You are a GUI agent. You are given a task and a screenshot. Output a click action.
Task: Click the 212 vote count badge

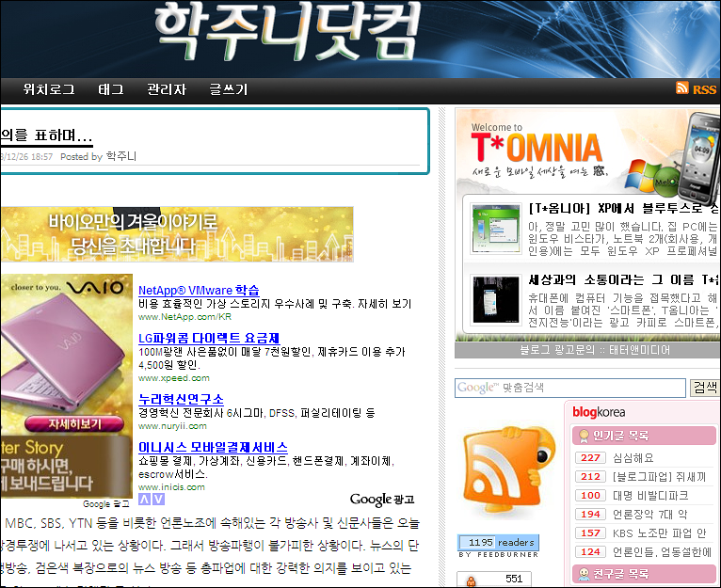(x=590, y=477)
